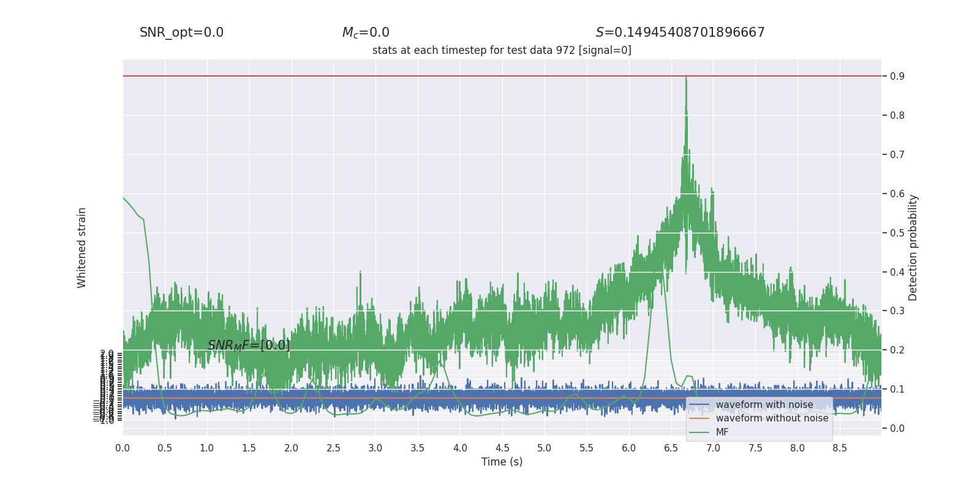Click the 5.5 time-axis tick label

click(587, 448)
